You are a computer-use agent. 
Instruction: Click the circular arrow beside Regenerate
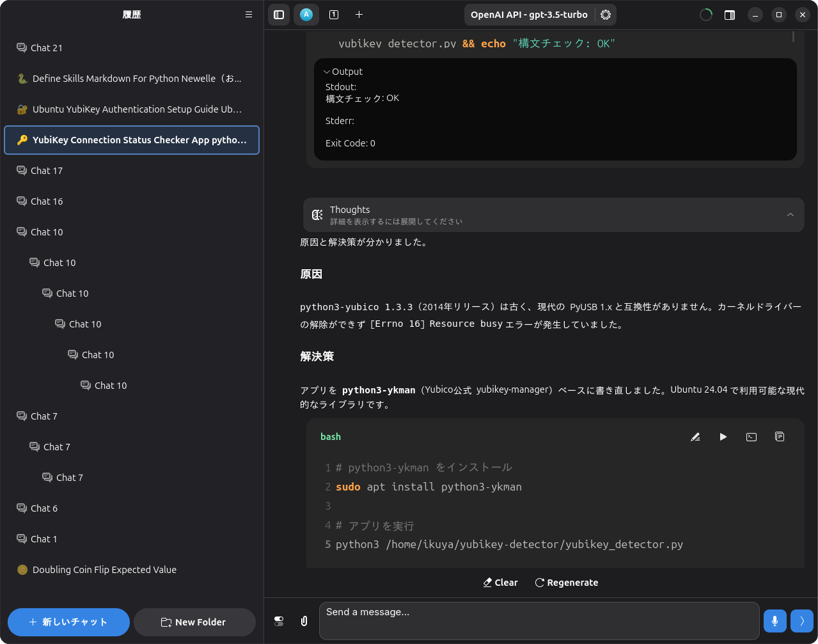point(539,583)
